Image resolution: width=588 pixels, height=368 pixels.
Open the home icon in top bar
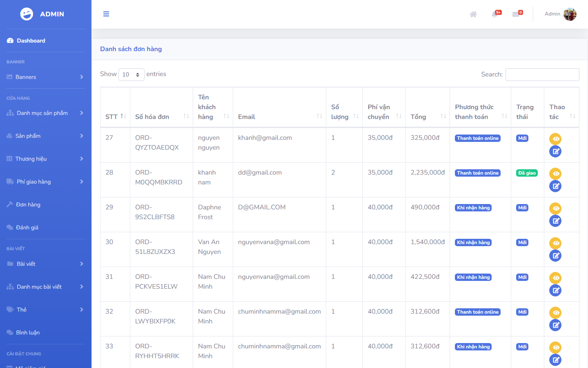(x=473, y=14)
